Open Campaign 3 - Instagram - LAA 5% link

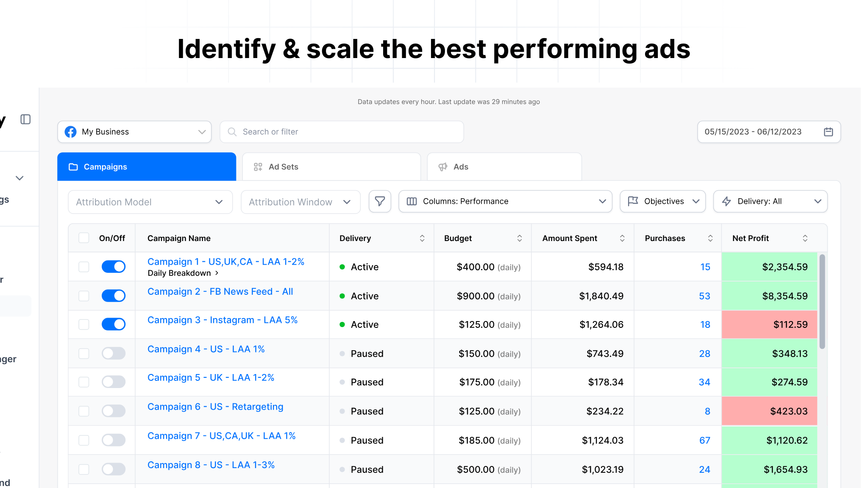click(x=222, y=320)
